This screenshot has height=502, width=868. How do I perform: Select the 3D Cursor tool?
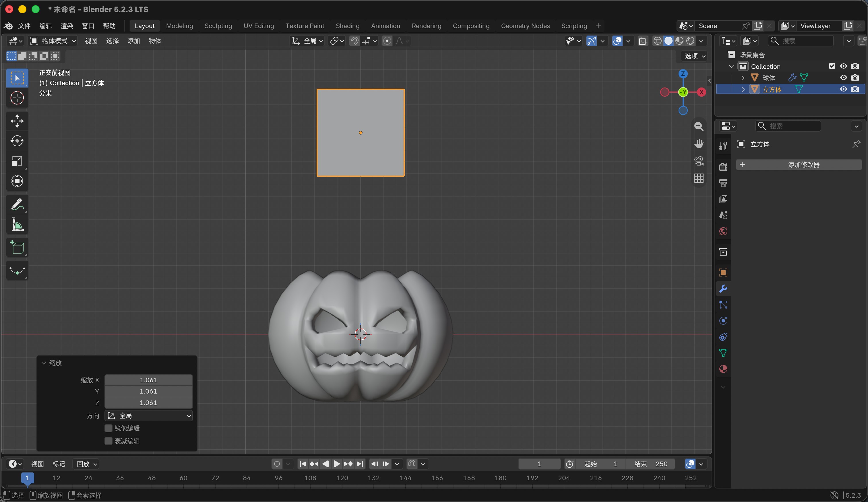tap(17, 98)
